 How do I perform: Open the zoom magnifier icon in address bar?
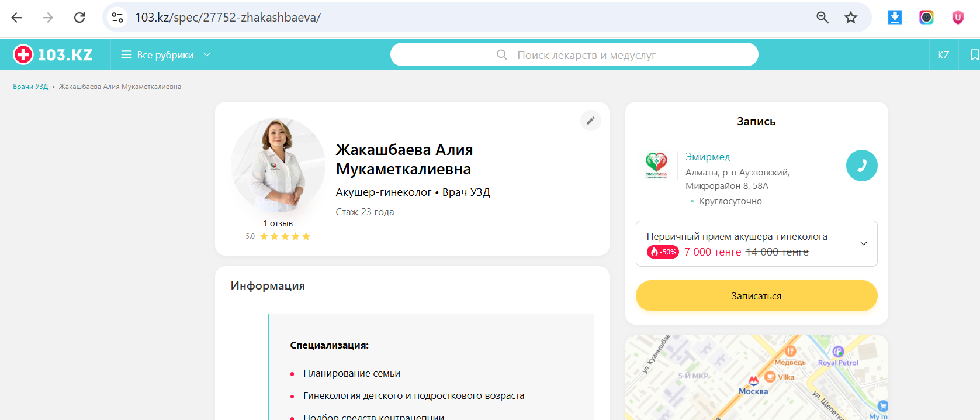(x=822, y=18)
